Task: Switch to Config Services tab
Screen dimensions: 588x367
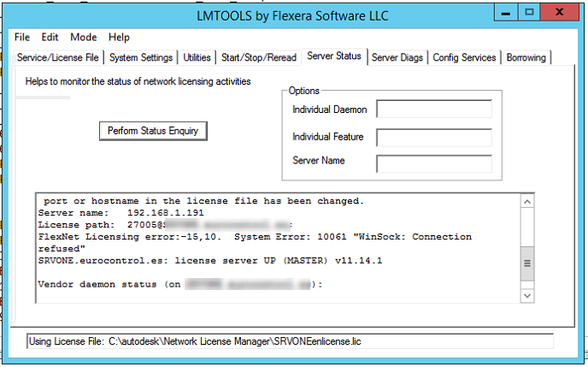Action: [464, 58]
